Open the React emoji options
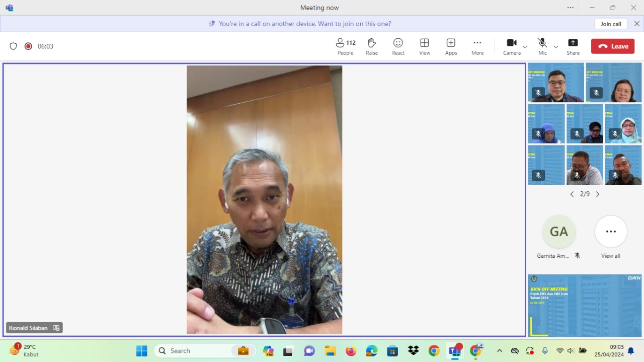Screen dimensions: 644x362 tap(398, 46)
